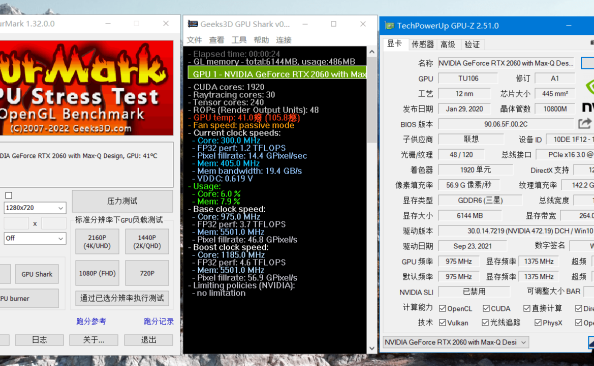This screenshot has height=366, width=594.
Task: Toggle the 直接计算 checkbox
Action: pos(527,308)
